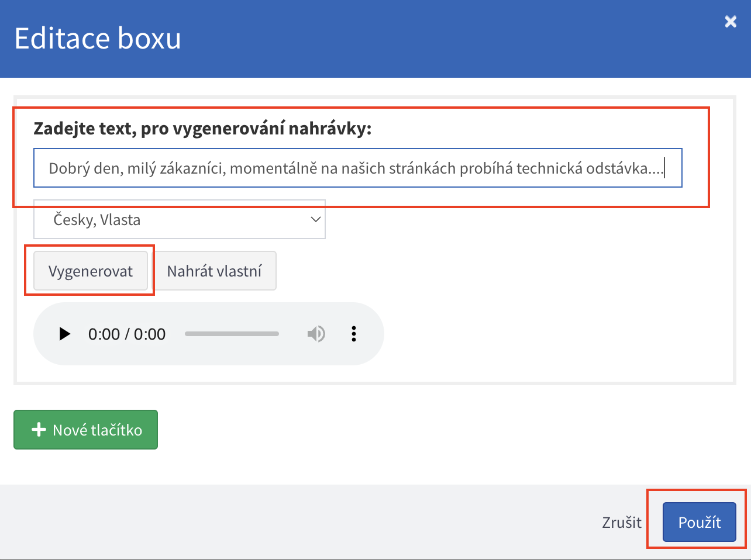Screen dimensions: 751x560
Task: Click the blue dialog header bar
Action: click(x=409, y=39)
